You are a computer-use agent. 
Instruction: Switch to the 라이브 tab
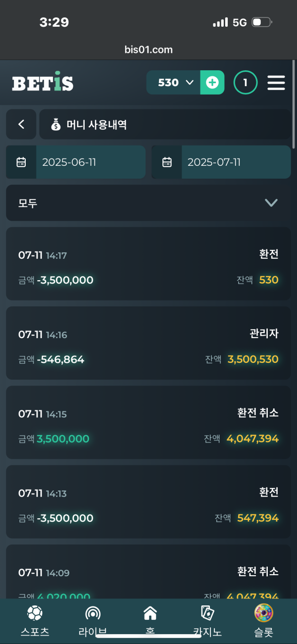pos(93,621)
